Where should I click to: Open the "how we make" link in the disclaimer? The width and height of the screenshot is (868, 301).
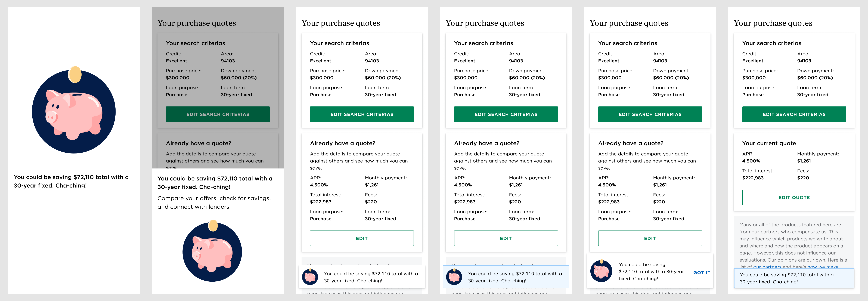pos(823,267)
